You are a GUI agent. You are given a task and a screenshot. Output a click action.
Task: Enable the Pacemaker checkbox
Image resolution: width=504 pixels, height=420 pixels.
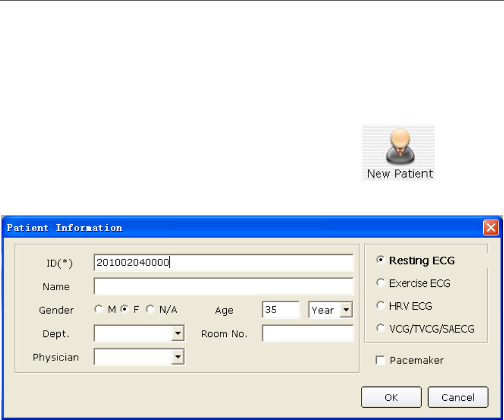click(380, 360)
